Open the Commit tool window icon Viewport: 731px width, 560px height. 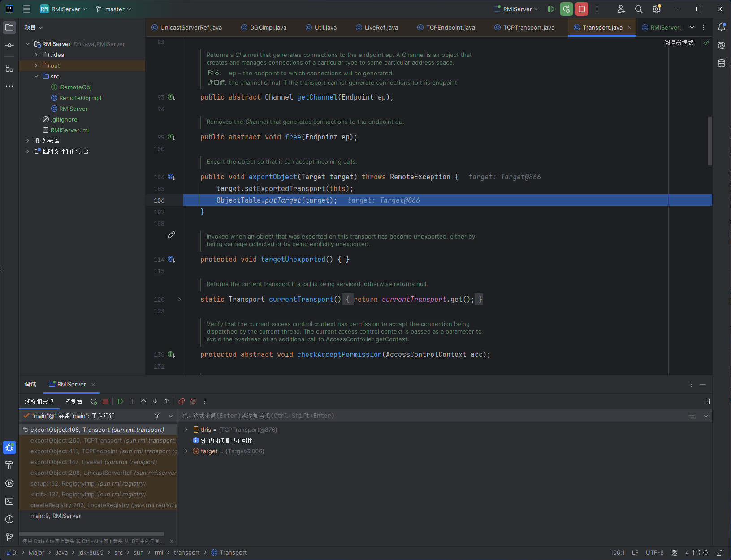(9, 45)
